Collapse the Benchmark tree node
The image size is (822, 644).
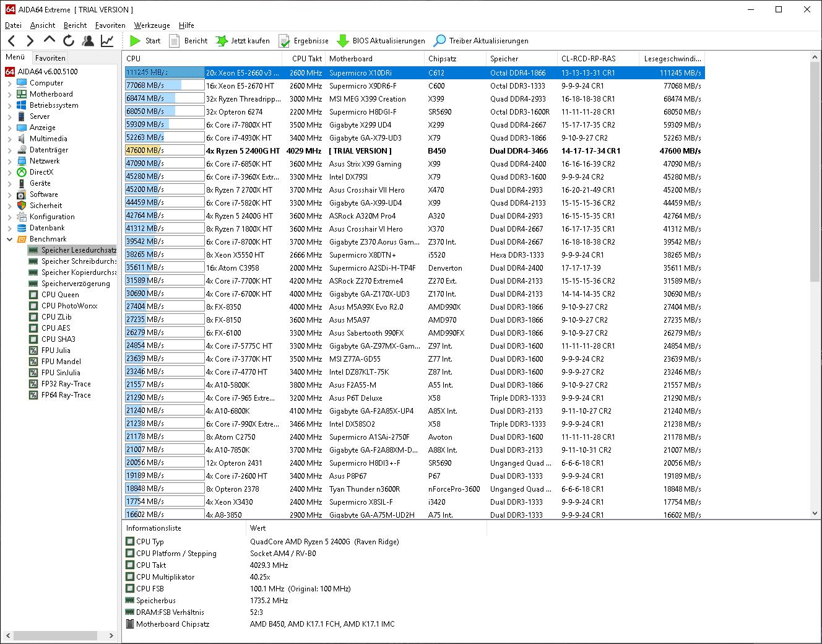10,239
